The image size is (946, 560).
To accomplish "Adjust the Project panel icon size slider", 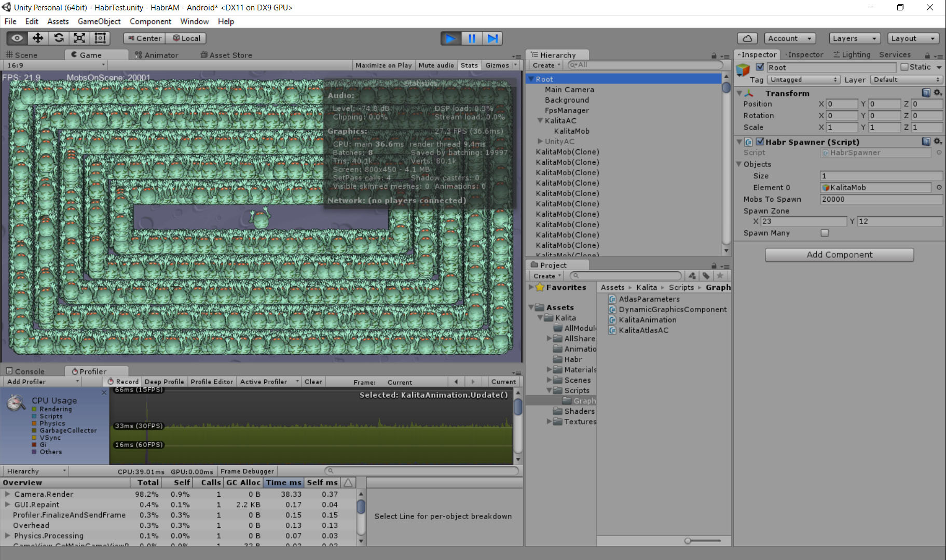I will 688,541.
